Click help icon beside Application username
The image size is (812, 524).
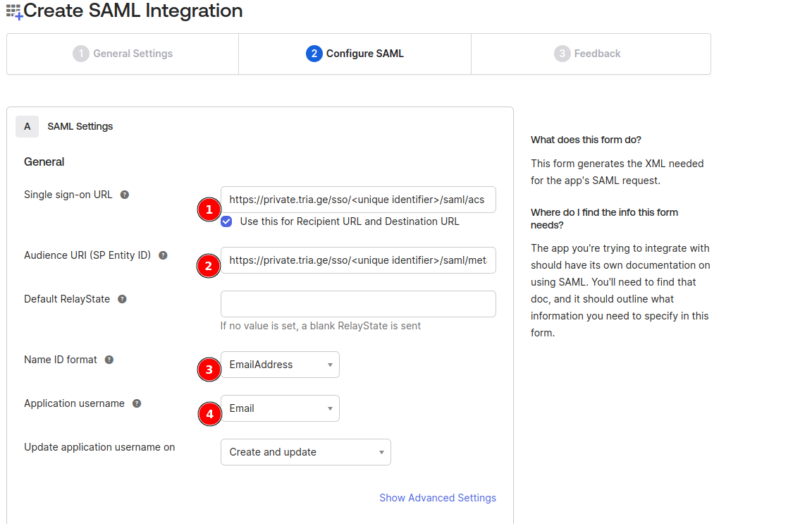coord(137,403)
